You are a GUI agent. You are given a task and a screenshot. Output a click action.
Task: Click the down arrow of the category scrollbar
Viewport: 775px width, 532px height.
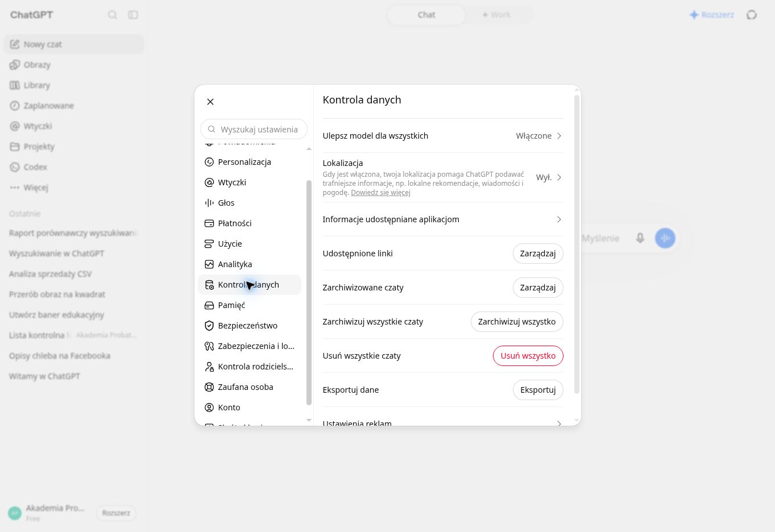pos(309,421)
